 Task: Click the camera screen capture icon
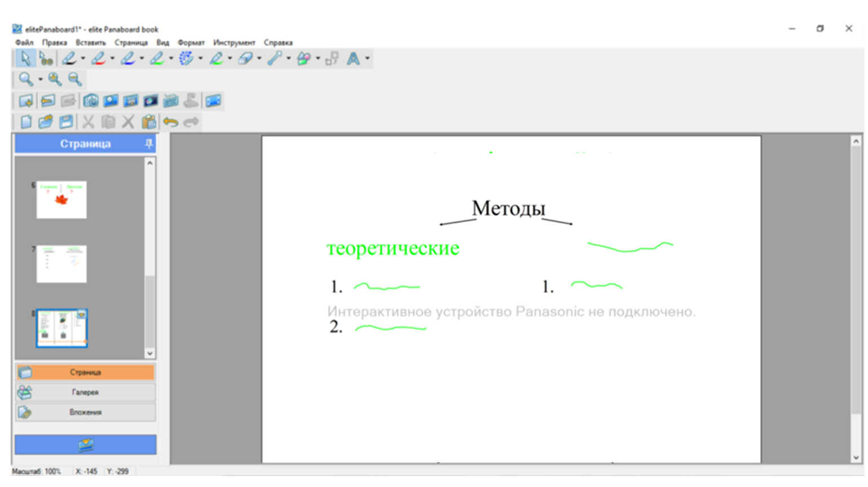point(91,101)
